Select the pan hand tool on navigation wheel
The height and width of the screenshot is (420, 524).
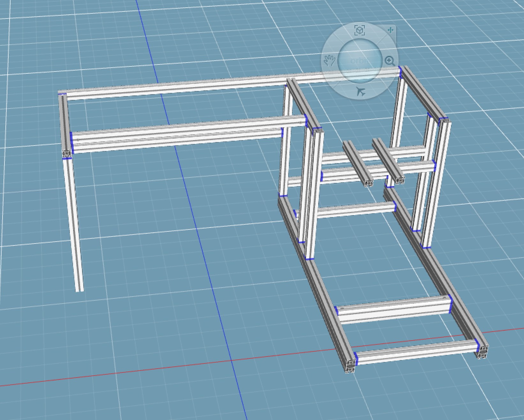[330, 60]
